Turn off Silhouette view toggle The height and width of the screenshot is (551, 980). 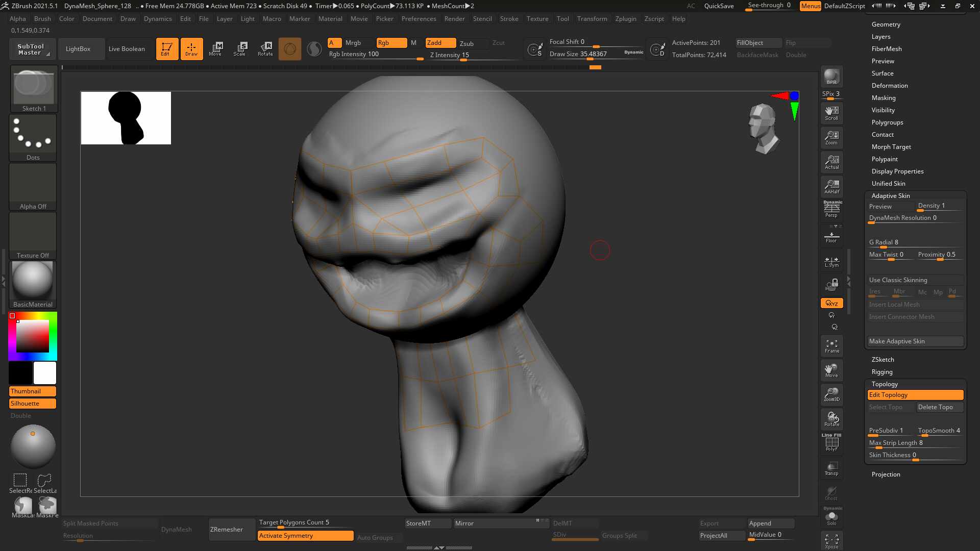[x=33, y=404]
